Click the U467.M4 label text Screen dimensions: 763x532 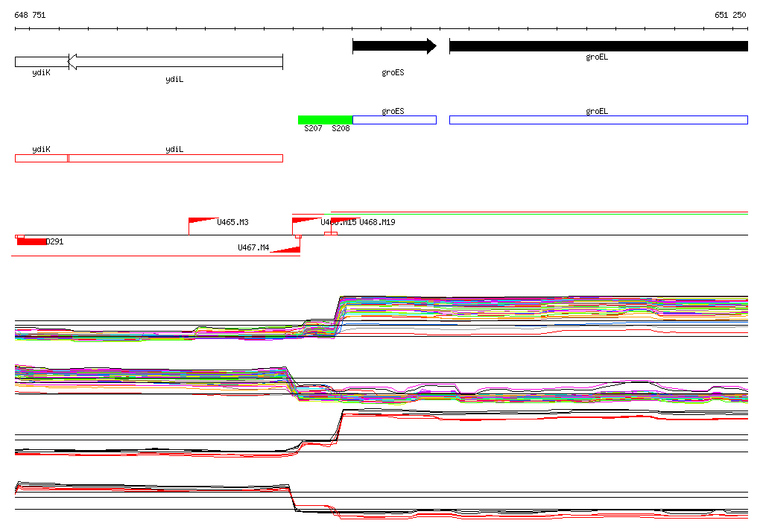[x=253, y=247]
